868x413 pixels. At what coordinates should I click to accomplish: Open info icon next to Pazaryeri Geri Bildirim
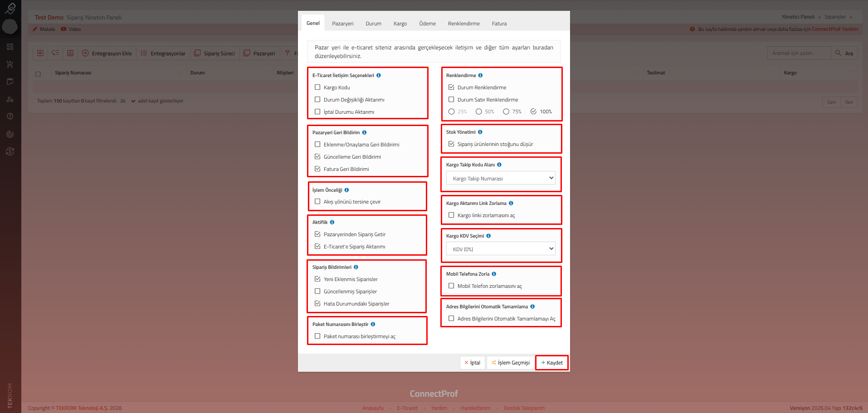(x=364, y=132)
